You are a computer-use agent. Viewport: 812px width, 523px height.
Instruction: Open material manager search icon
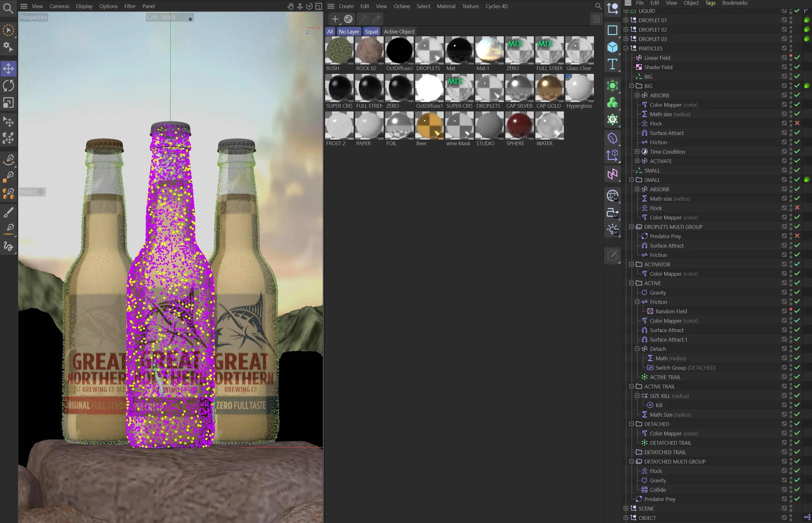click(x=598, y=6)
